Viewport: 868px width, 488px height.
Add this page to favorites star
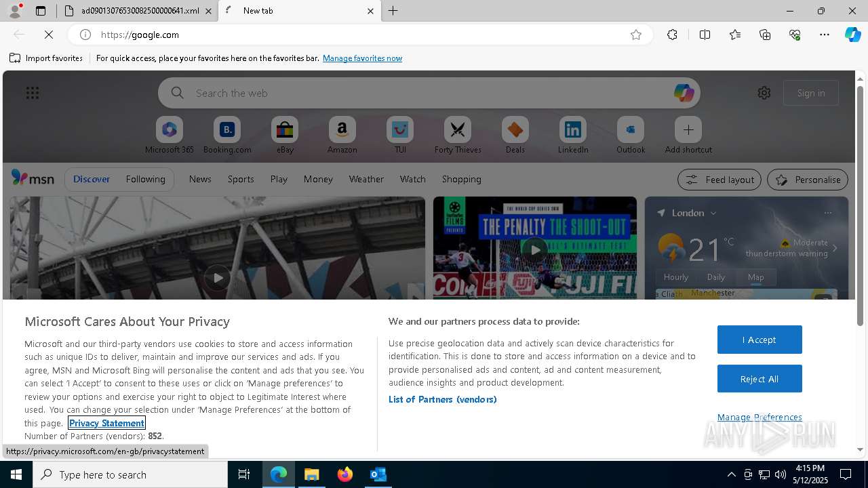tap(636, 35)
